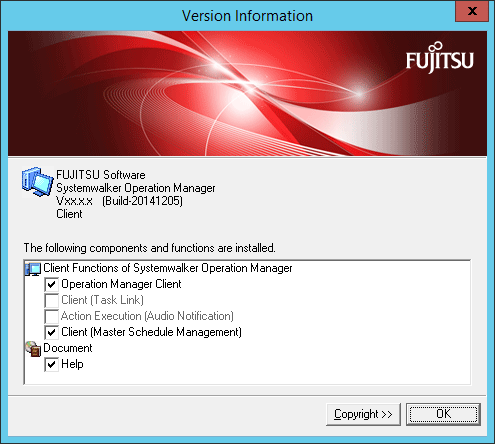This screenshot has height=444, width=495.
Task: Click 'Systemwalker Operation Manager' product name
Action: tap(136, 188)
